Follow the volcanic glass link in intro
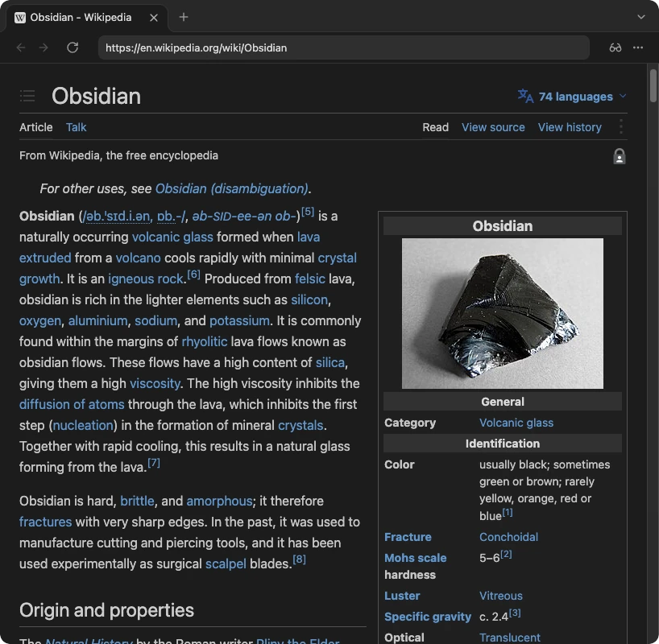659x644 pixels. pyautogui.click(x=172, y=237)
